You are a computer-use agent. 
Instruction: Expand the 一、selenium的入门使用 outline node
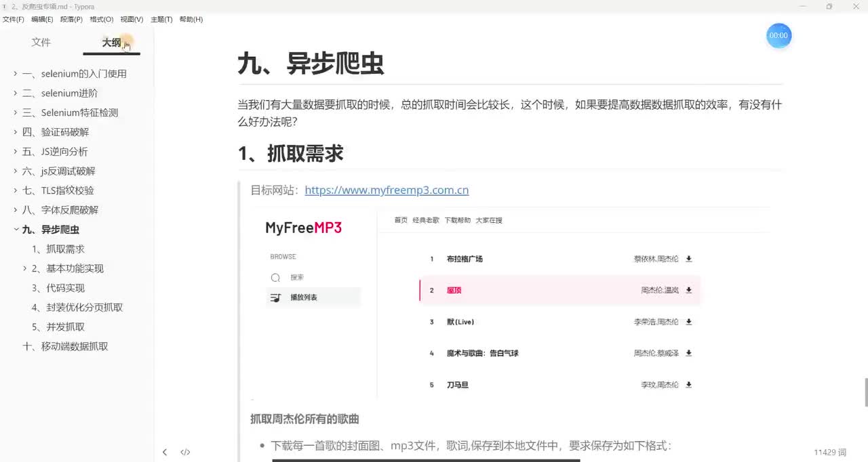(16, 74)
